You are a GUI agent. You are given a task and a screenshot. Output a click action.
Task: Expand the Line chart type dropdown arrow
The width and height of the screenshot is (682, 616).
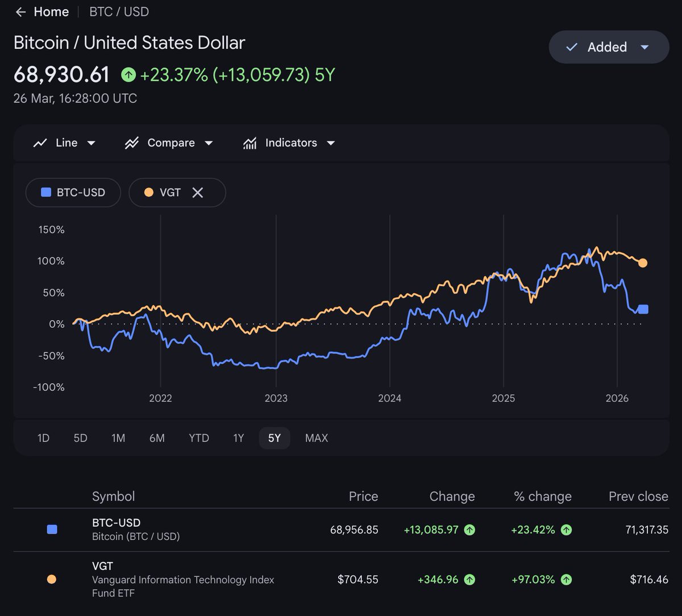pyautogui.click(x=91, y=143)
